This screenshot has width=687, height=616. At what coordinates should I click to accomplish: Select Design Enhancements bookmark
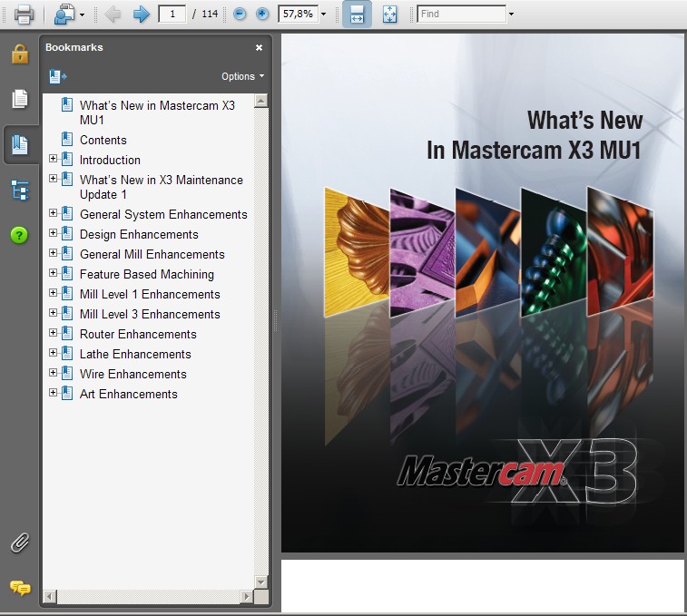pos(139,234)
